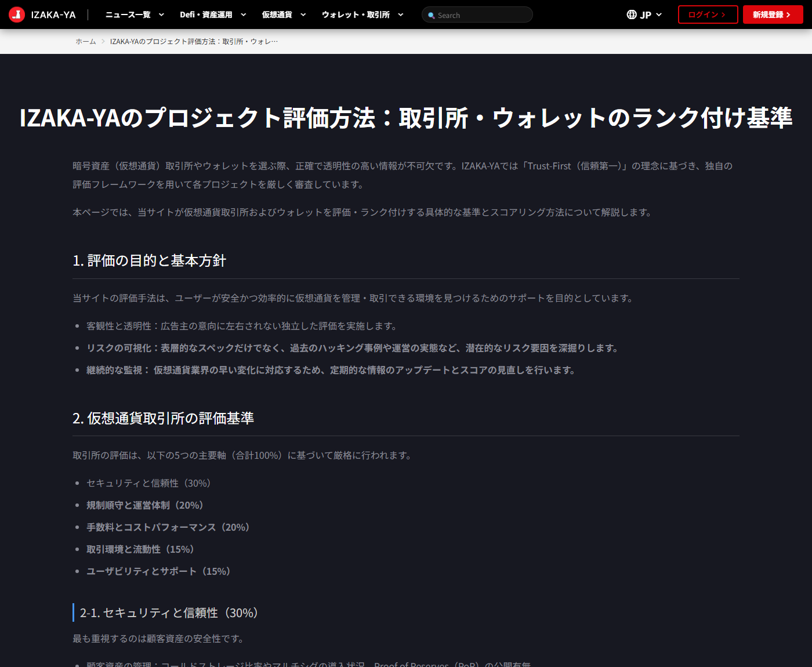The height and width of the screenshot is (667, 812).
Task: Open the 仮想通貨 menu
Action: 277,14
